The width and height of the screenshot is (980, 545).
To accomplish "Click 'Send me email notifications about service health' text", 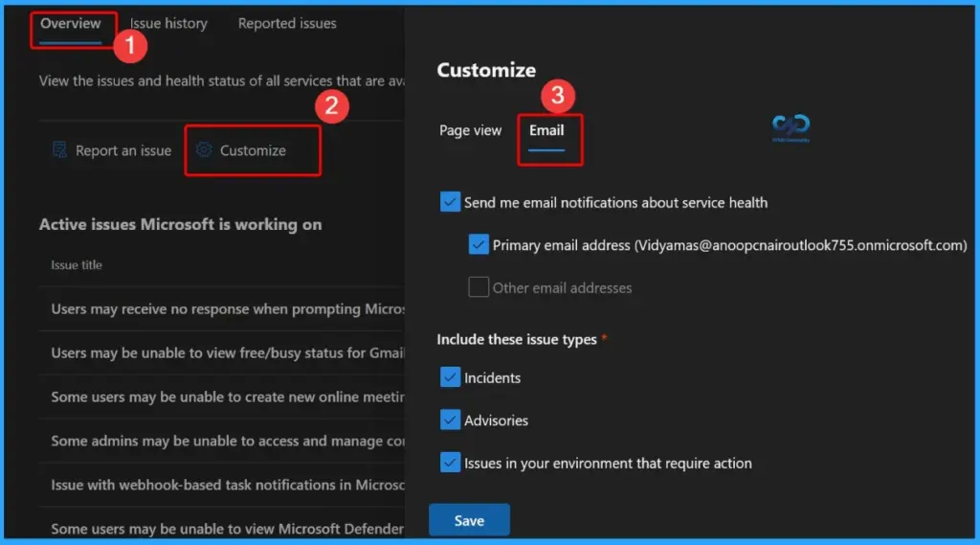I will (615, 203).
